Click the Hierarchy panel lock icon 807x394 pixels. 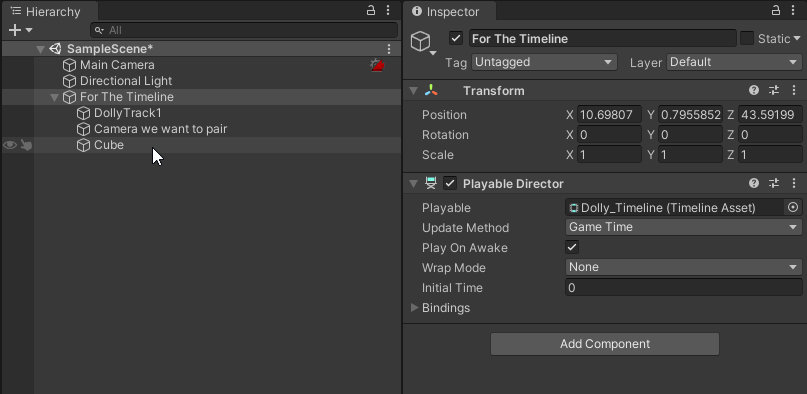[x=371, y=10]
